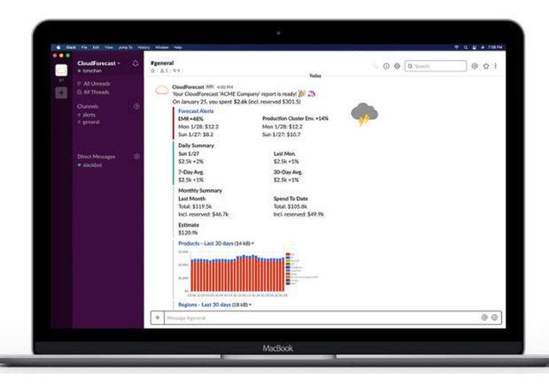Click the plus attach button by message box
This screenshot has width=549, height=392.
click(158, 317)
